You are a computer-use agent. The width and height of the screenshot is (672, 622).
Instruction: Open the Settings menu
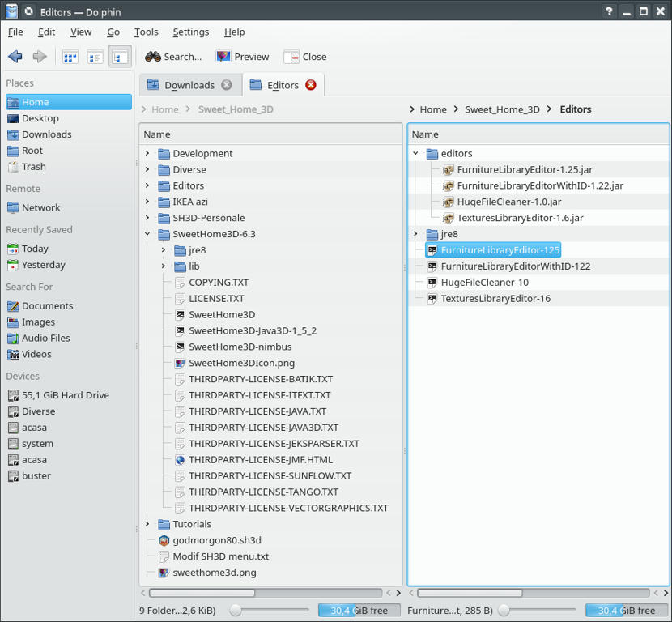tap(191, 32)
